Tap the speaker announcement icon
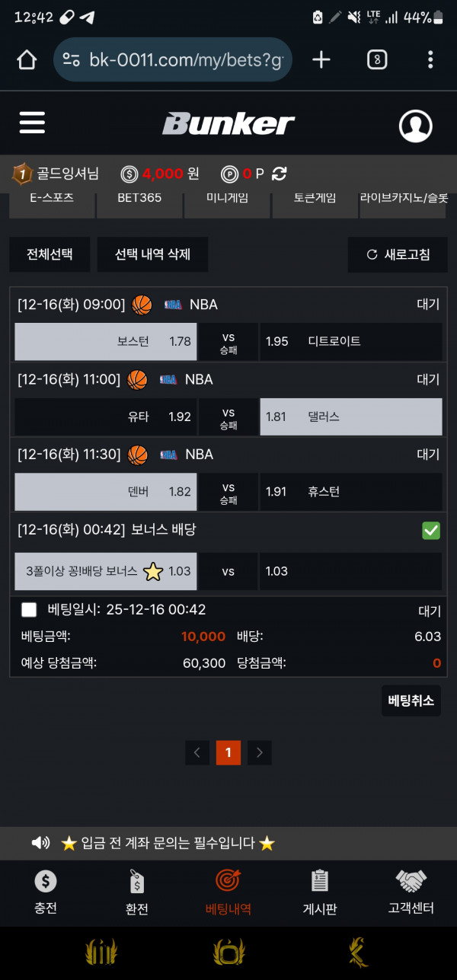The width and height of the screenshot is (457, 980). [x=40, y=843]
